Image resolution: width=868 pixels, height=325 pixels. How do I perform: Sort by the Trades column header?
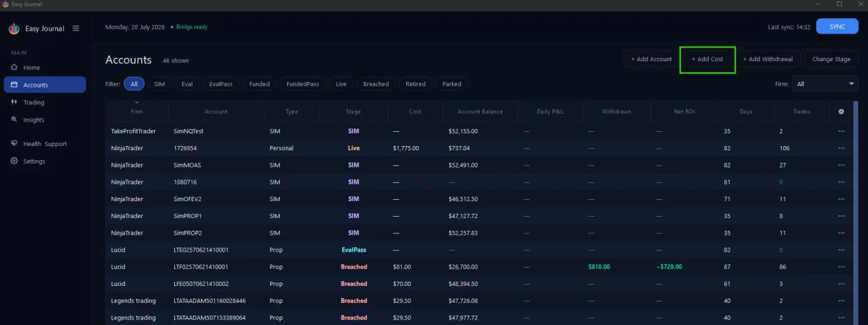pos(801,112)
